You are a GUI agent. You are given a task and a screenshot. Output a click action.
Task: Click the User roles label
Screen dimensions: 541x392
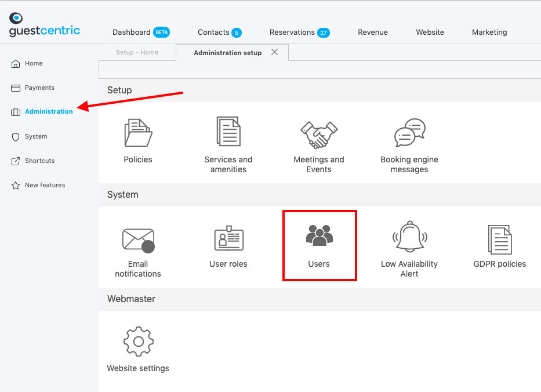click(x=228, y=264)
